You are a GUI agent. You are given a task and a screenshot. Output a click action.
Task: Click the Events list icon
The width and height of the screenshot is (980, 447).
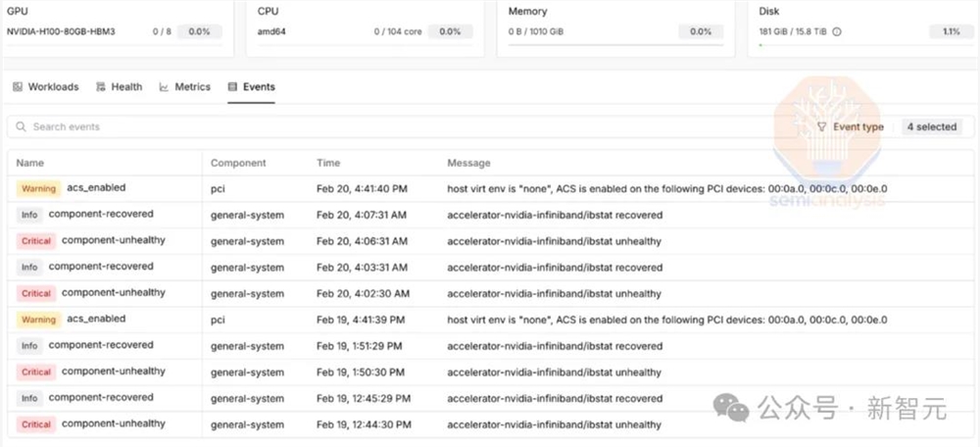point(232,87)
